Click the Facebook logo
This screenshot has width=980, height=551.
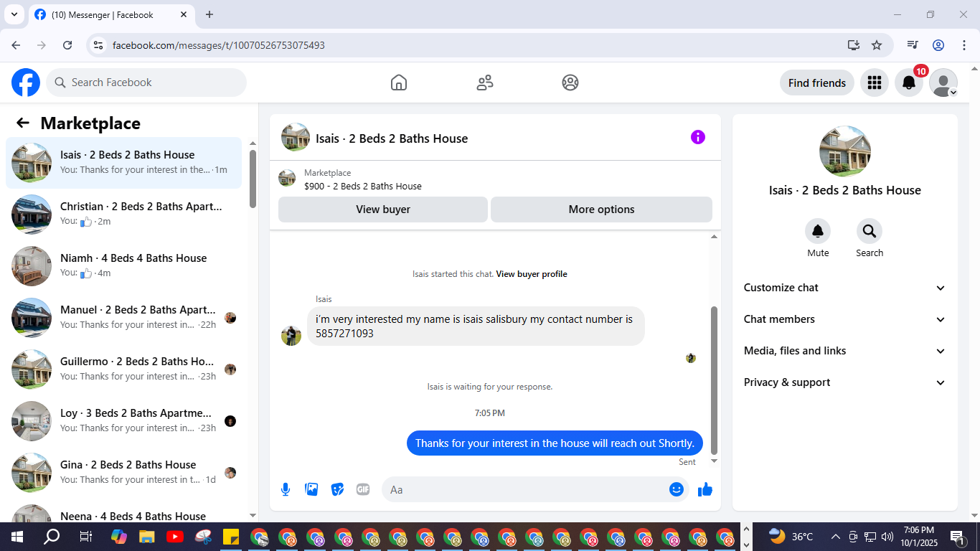[26, 83]
